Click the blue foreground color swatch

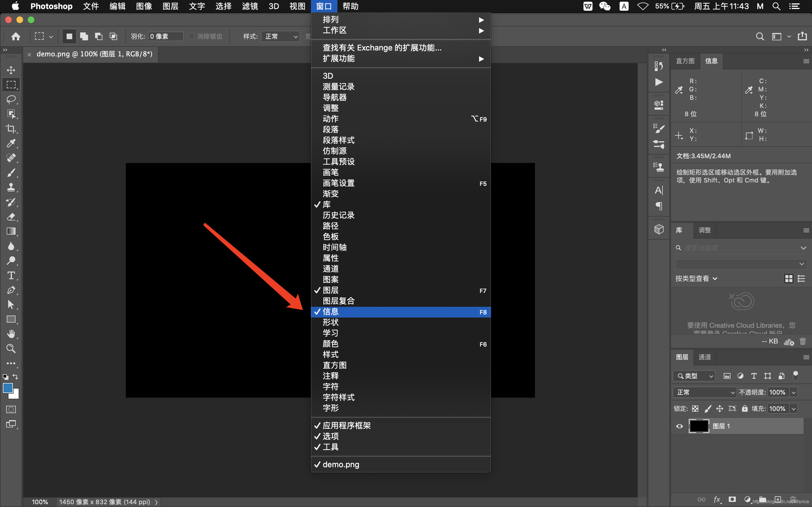8,388
